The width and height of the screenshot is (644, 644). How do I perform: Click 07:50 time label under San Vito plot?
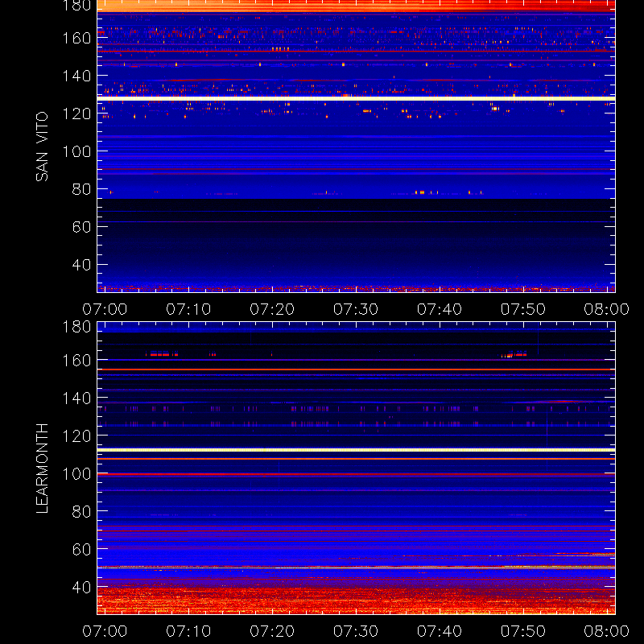tap(522, 309)
